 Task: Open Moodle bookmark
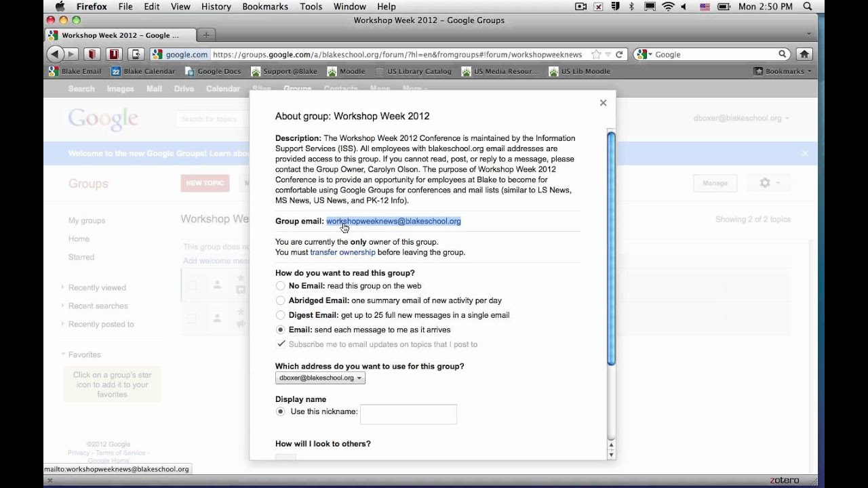pyautogui.click(x=346, y=71)
